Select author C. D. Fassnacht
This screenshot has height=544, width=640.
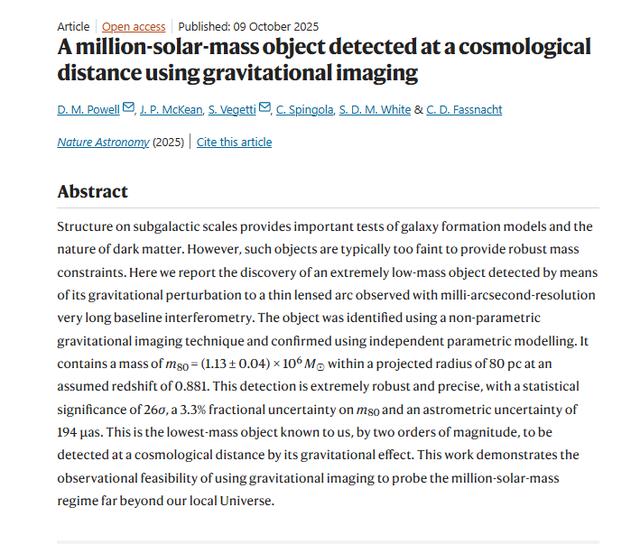pyautogui.click(x=464, y=110)
